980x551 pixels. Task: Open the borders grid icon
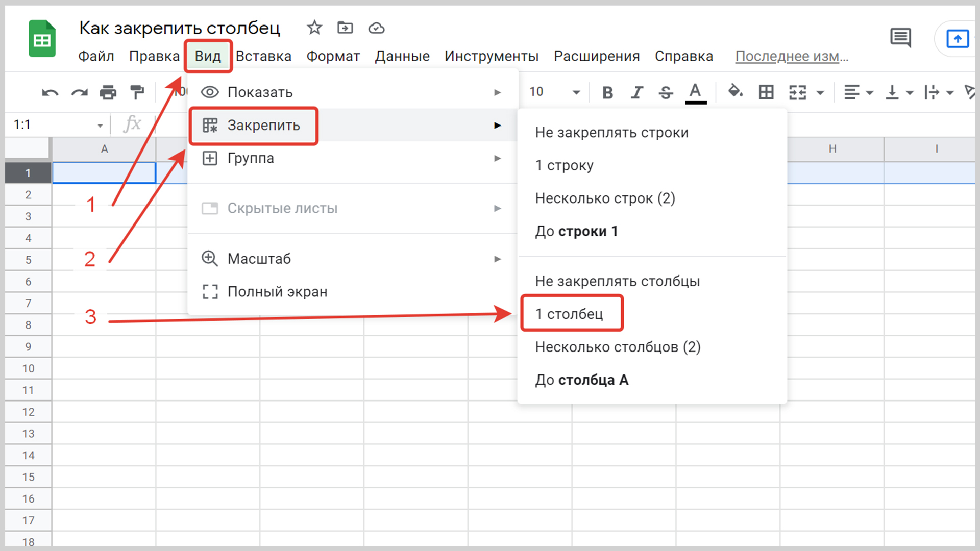pos(766,92)
